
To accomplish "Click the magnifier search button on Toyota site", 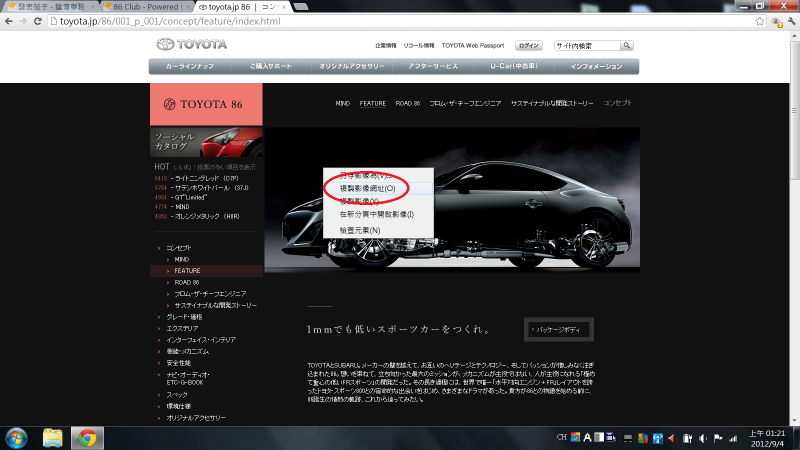I will 627,45.
